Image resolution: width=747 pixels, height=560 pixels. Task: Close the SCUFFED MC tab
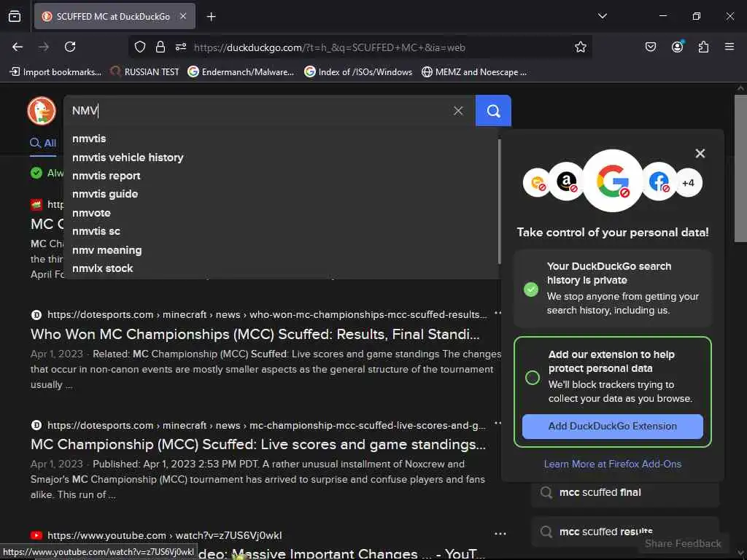coord(183,16)
